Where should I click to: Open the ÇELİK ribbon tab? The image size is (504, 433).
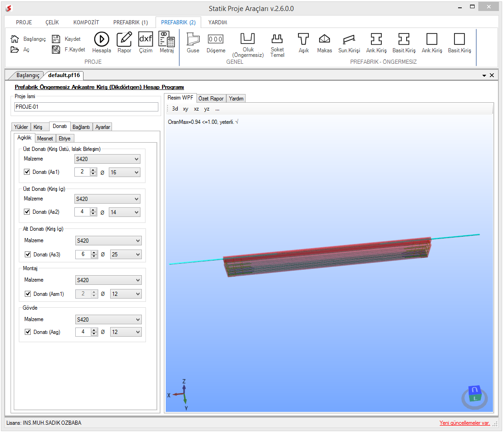52,22
